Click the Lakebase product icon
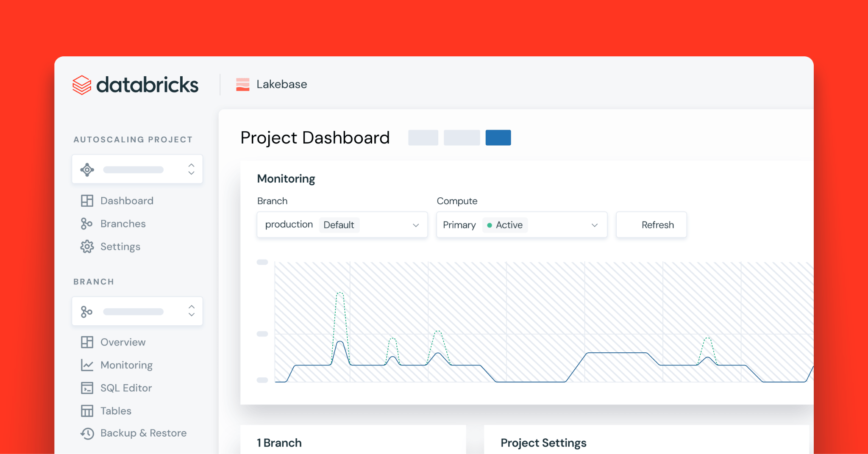868x454 pixels. point(243,84)
